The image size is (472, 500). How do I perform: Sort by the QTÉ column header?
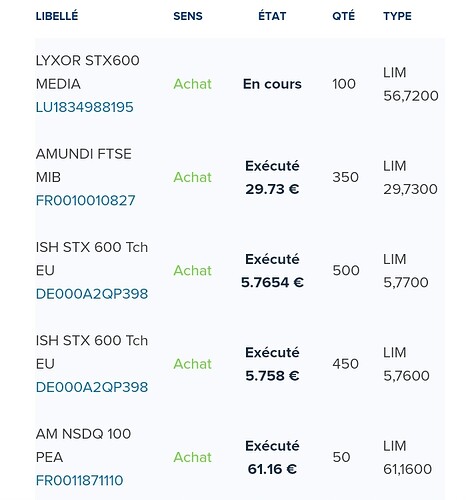(344, 16)
